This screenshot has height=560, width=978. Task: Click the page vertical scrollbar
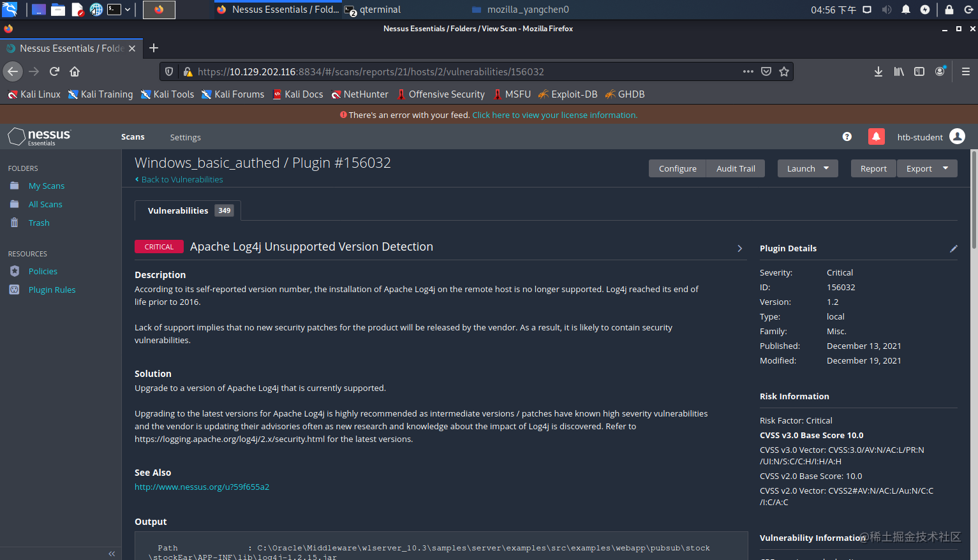(974, 200)
